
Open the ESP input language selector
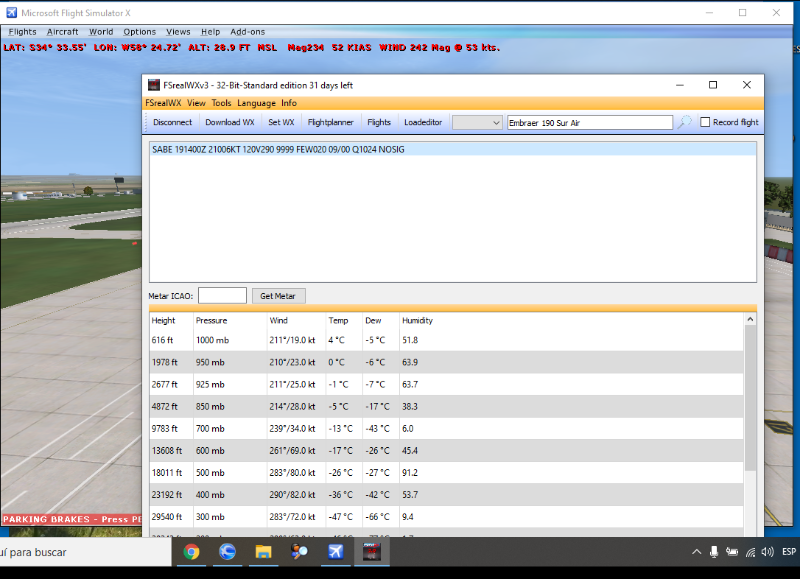click(x=789, y=552)
